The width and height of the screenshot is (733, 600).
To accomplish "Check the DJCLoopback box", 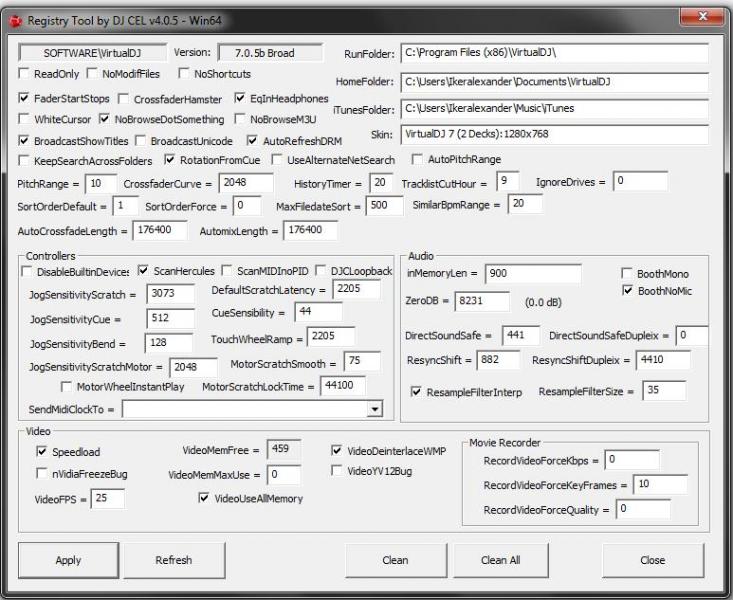I will (321, 270).
